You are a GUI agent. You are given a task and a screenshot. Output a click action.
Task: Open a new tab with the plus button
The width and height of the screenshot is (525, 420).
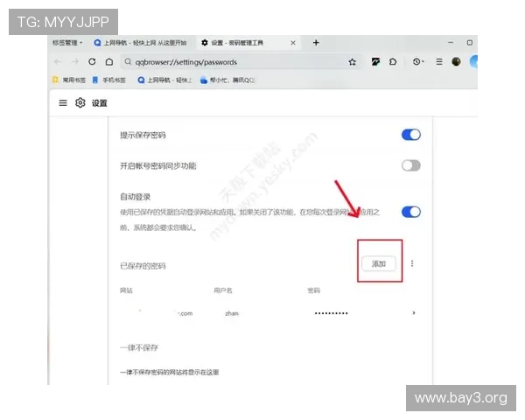pos(316,43)
